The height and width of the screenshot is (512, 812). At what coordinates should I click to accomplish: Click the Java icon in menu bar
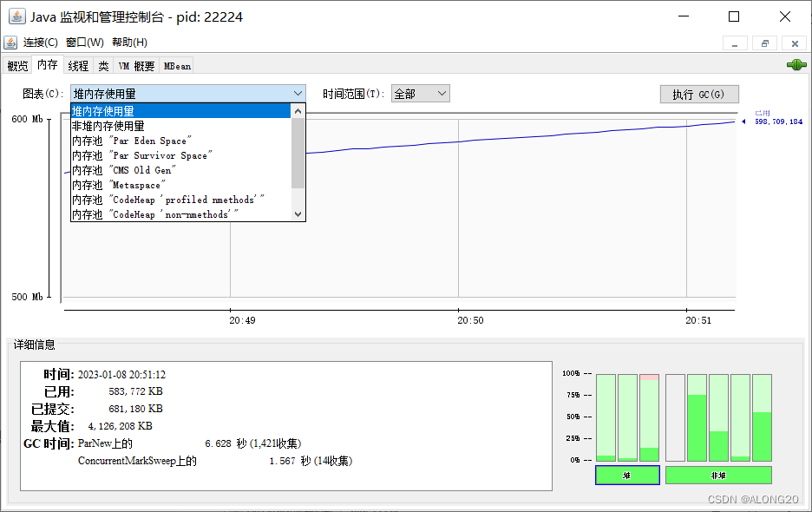pyautogui.click(x=11, y=43)
